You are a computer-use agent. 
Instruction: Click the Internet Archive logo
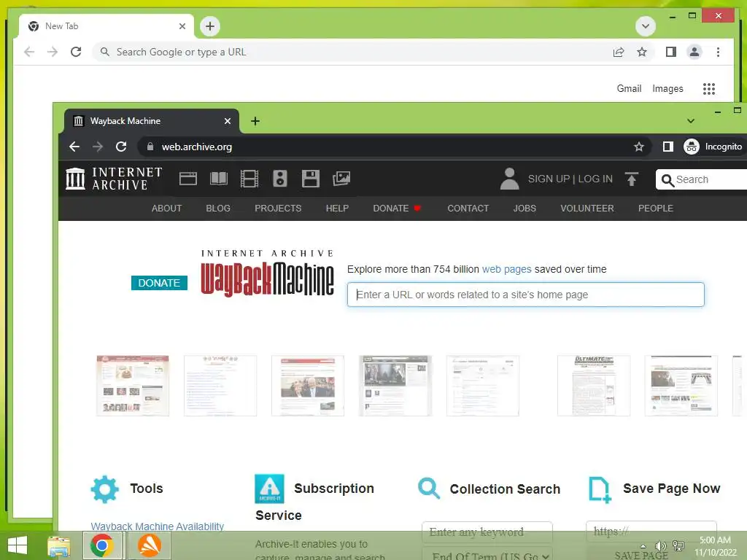point(114,179)
